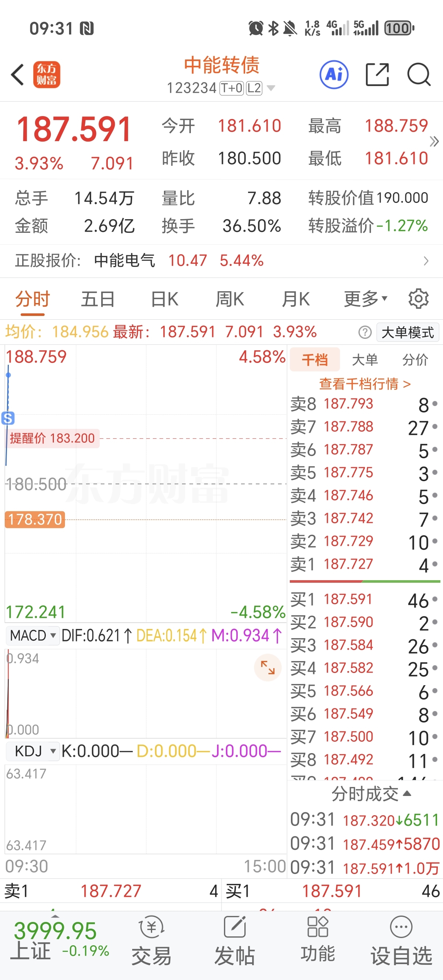The height and width of the screenshot is (980, 443).
Task: Tap the T+0 badge
Action: (231, 88)
